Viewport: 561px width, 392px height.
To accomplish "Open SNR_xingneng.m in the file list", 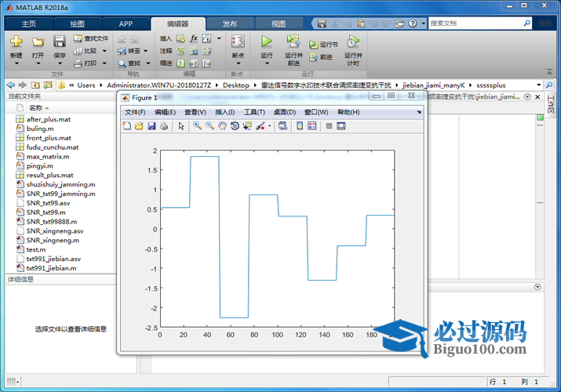I will pos(53,240).
